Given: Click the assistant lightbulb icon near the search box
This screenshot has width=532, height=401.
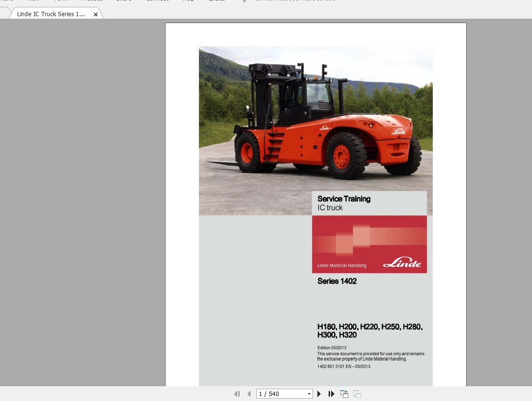Looking at the screenshot, I should (x=244, y=1).
